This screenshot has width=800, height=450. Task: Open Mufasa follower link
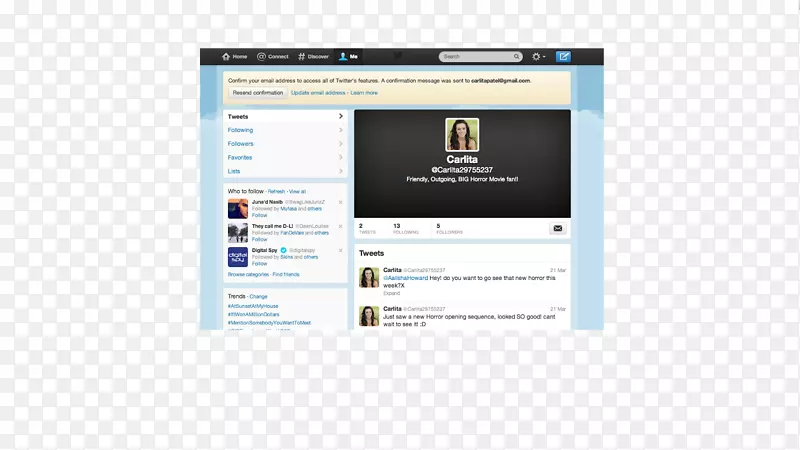[x=288, y=209]
